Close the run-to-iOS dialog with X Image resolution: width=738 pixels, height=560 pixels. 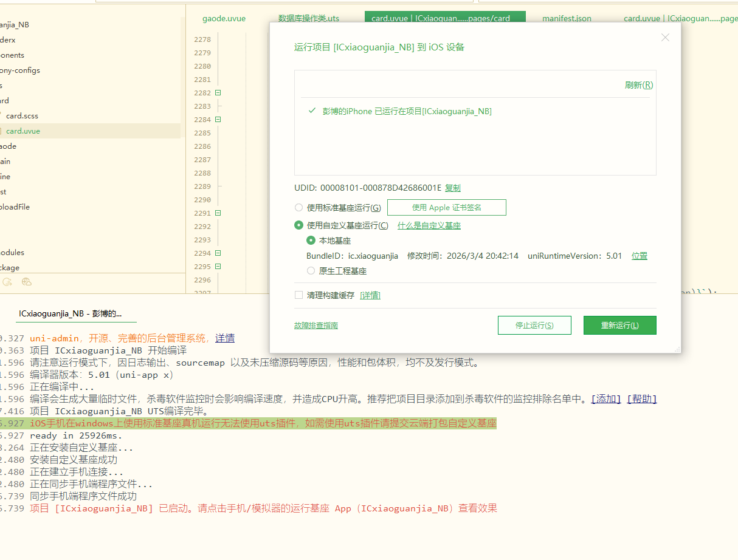(x=665, y=38)
